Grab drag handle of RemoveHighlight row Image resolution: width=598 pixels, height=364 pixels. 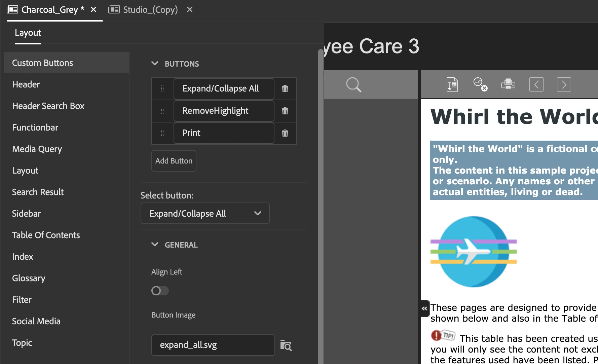coord(162,111)
